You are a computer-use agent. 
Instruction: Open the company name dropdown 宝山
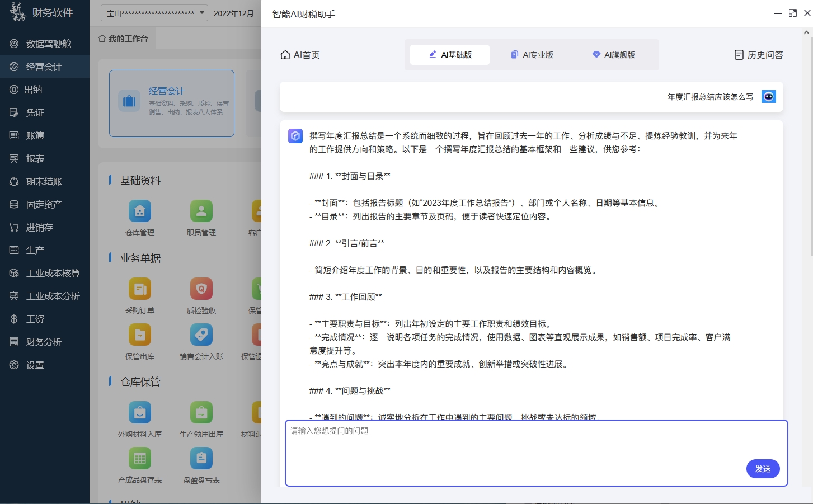point(154,13)
